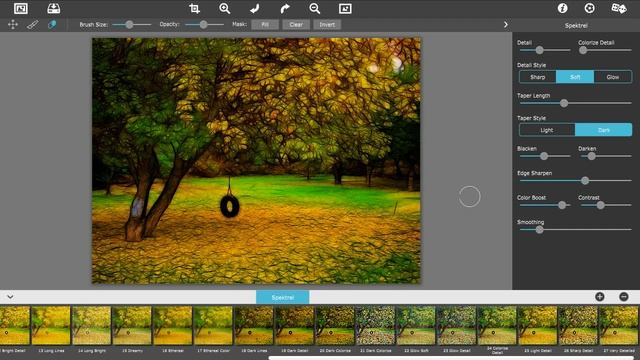Remove a preset with the minus icon

click(x=624, y=297)
